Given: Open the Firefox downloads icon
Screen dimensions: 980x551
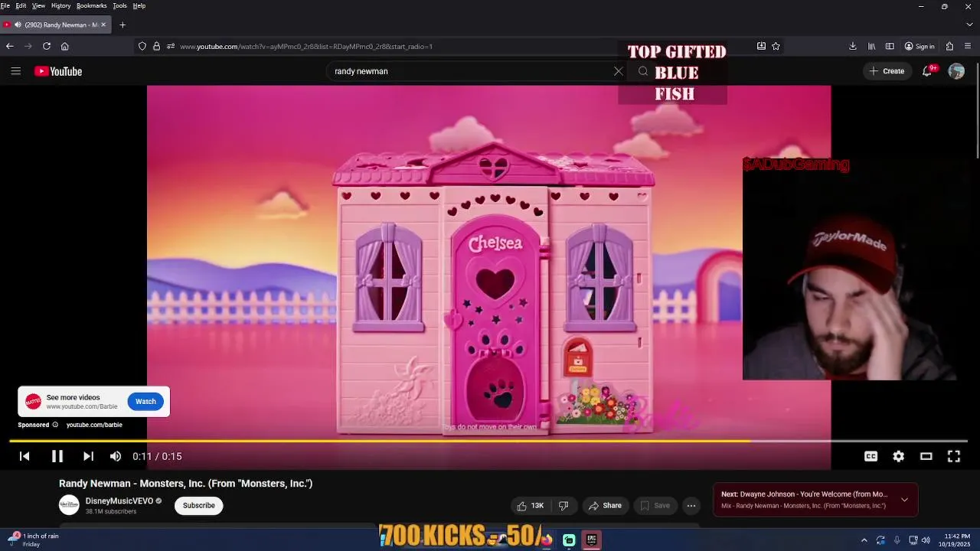Looking at the screenshot, I should (x=853, y=46).
